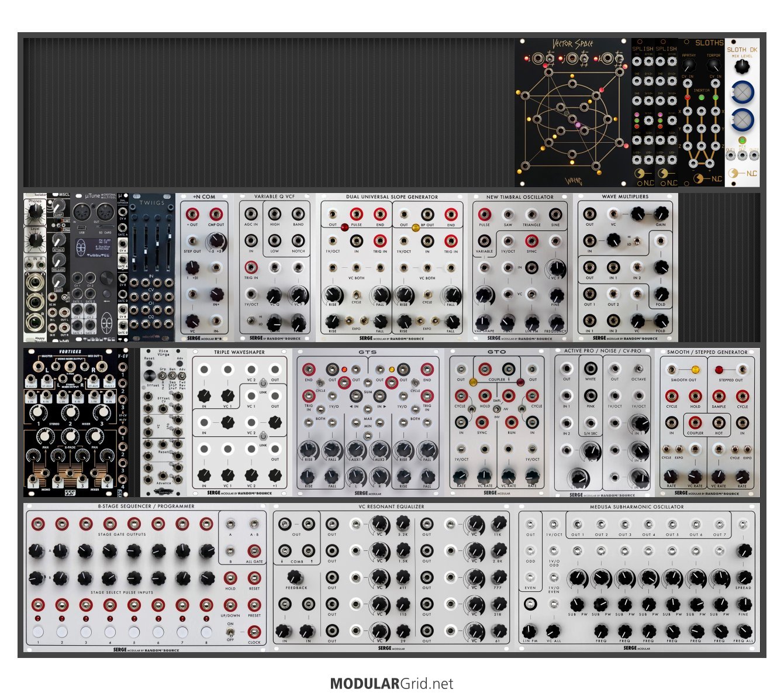This screenshot has width=784, height=696.
Task: Click the S/H SRC jack on Noise module
Action: (590, 422)
